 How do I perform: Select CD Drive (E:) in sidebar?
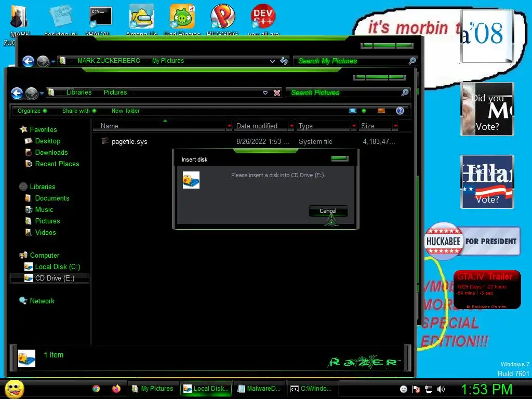point(50,278)
